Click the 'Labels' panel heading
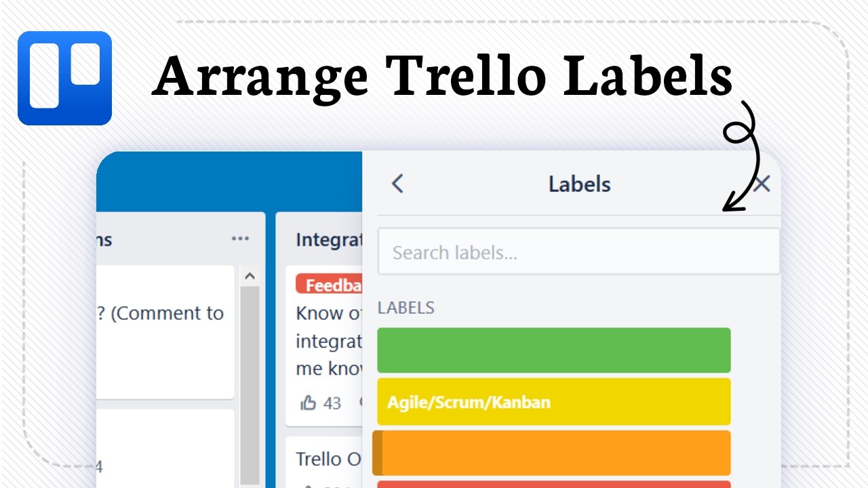 580,184
